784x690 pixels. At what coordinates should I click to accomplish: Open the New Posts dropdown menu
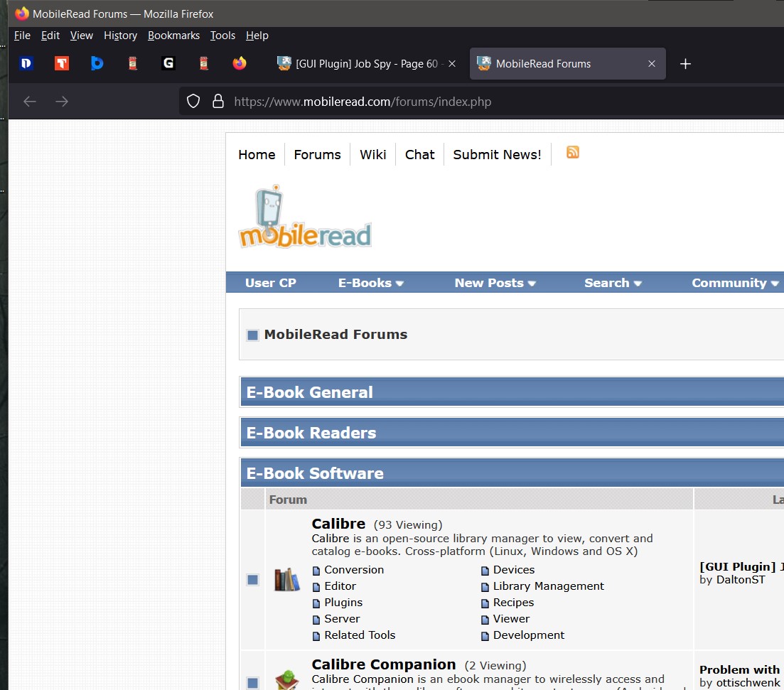tap(495, 283)
